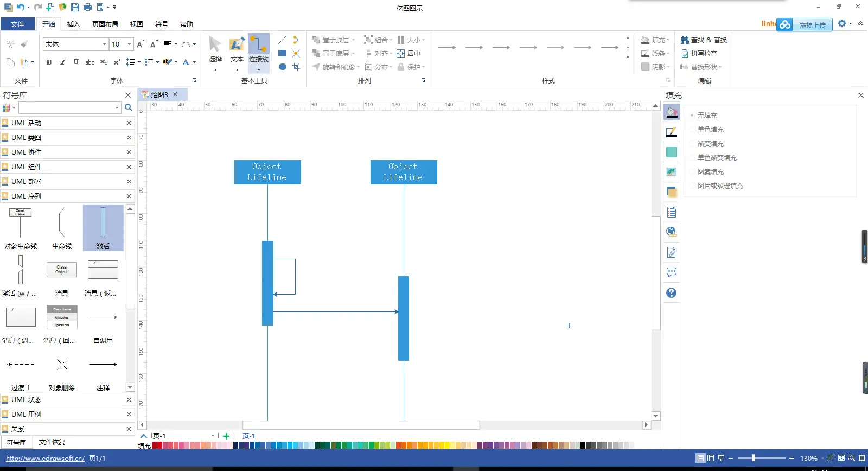Screen dimensions: 868x471
Task: Expand the 对齐 align dropdown
Action: coord(391,53)
